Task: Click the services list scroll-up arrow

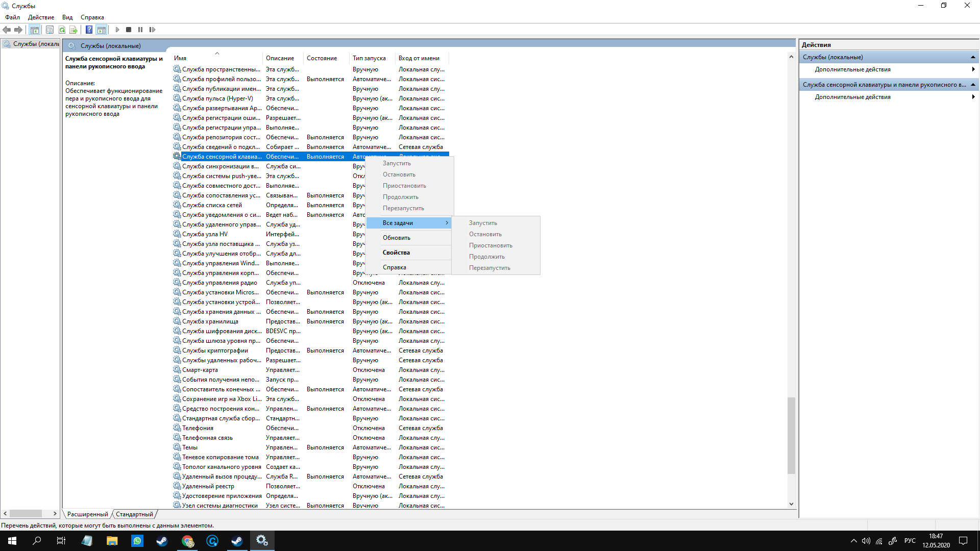Action: point(791,57)
